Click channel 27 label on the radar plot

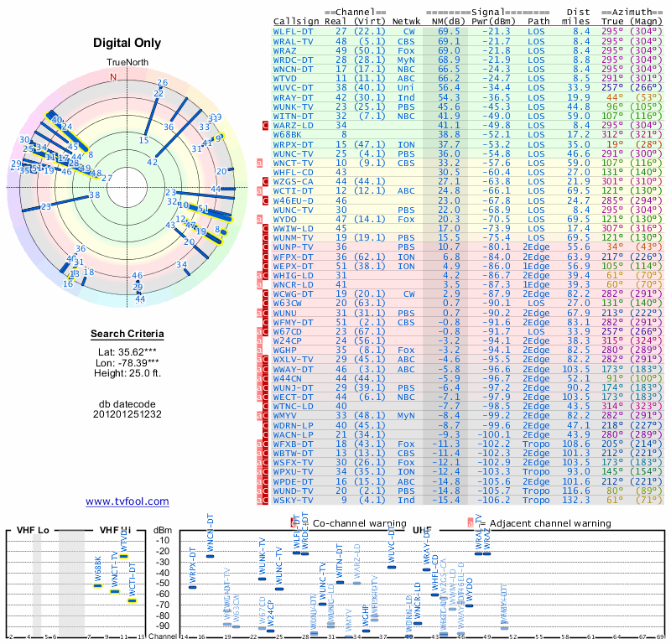[x=107, y=178]
